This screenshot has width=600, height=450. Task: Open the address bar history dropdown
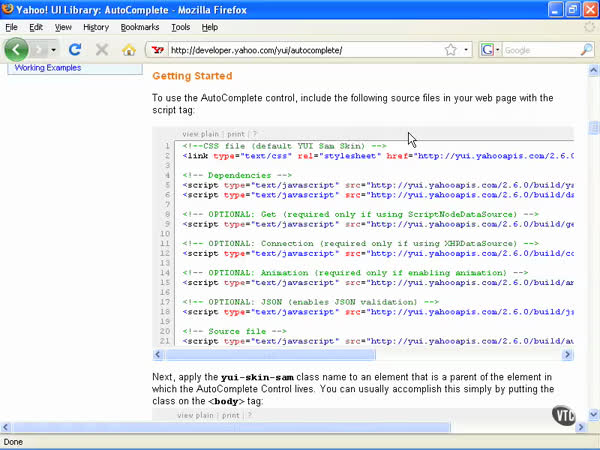click(466, 49)
